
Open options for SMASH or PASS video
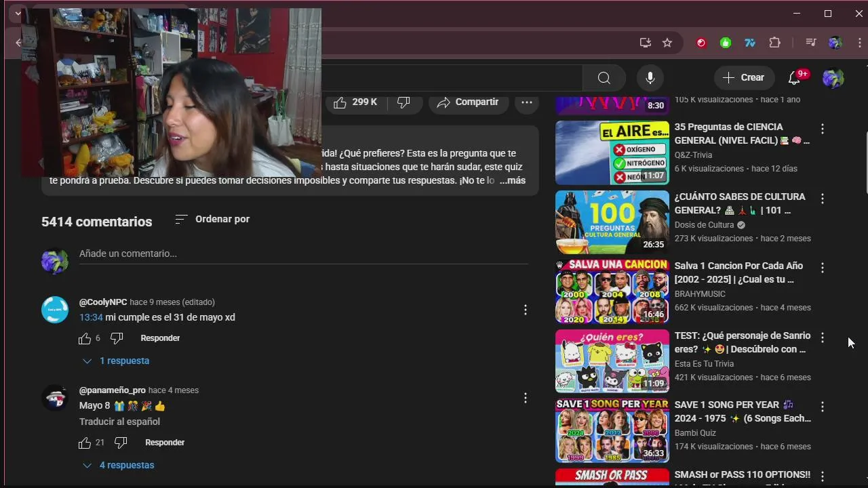tap(822, 476)
